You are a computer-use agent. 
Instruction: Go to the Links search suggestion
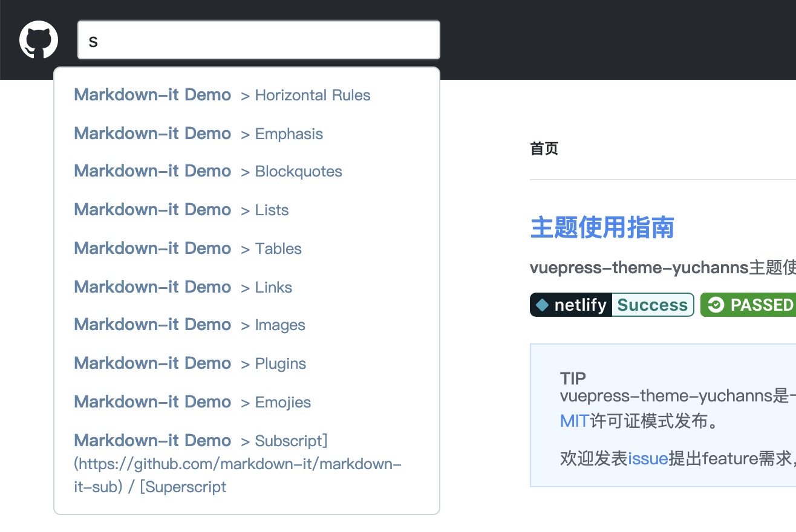pos(247,287)
